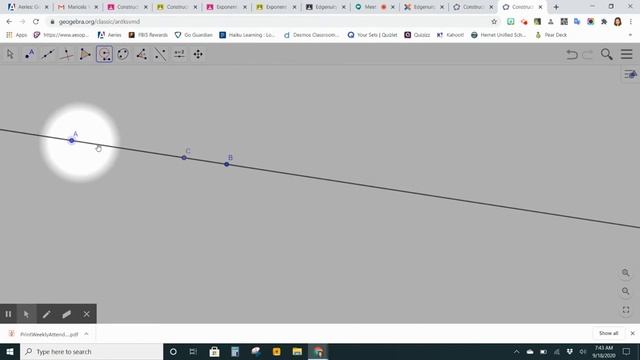
Task: Close the downloads bar
Action: coord(632,333)
